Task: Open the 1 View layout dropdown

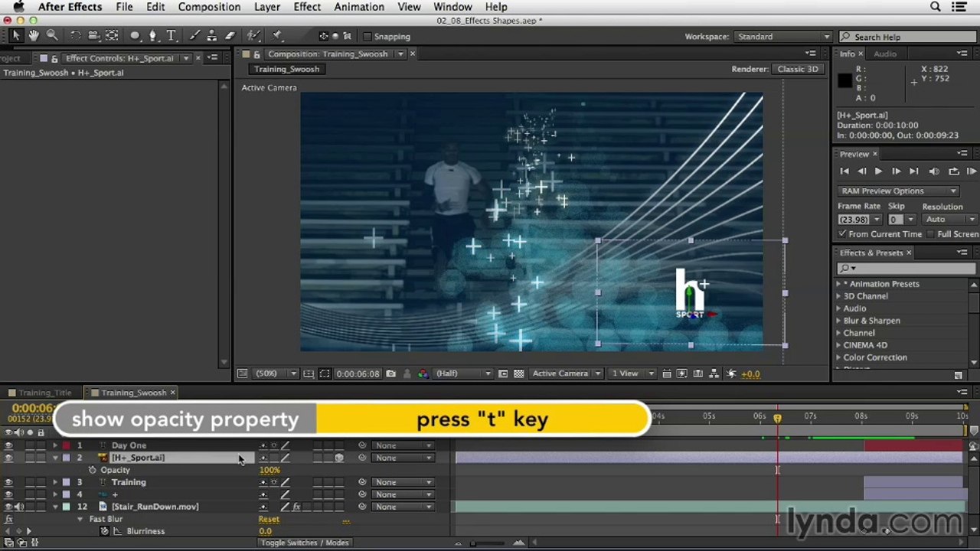Action: pyautogui.click(x=632, y=373)
